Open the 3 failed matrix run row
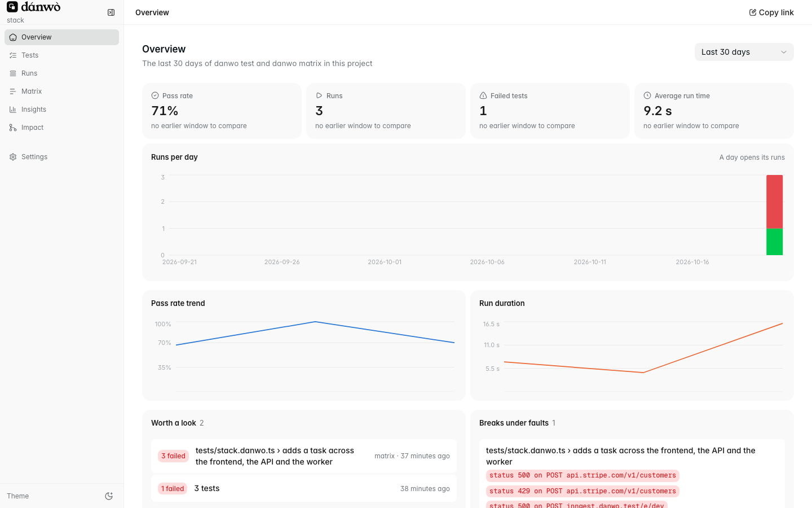Screen dimensions: 812x508 click(304, 456)
